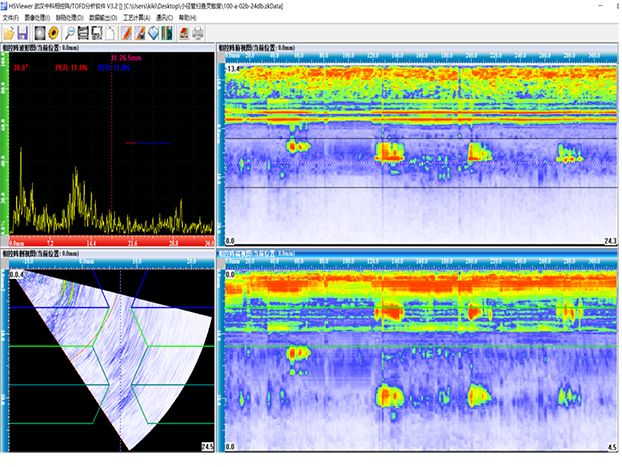Click the white disc icon on black
Screen dimensions: 622x467
coord(39,34)
